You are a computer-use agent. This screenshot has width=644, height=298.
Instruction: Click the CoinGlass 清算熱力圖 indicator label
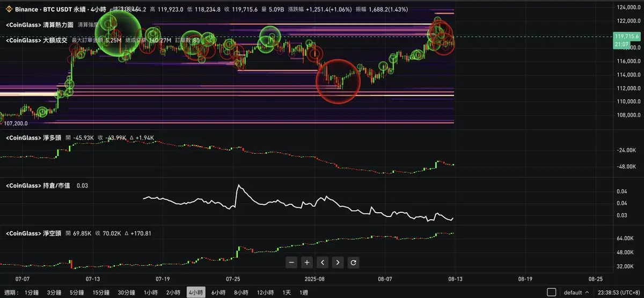(40, 25)
